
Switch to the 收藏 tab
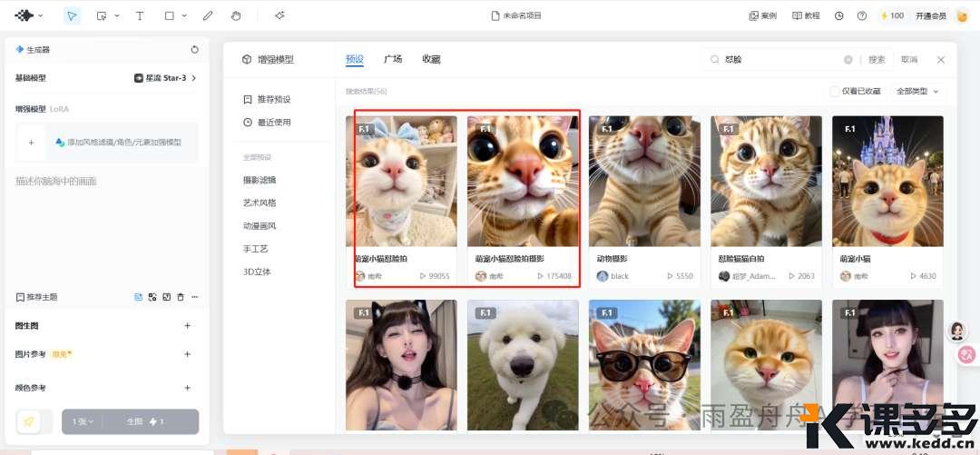[x=431, y=59]
